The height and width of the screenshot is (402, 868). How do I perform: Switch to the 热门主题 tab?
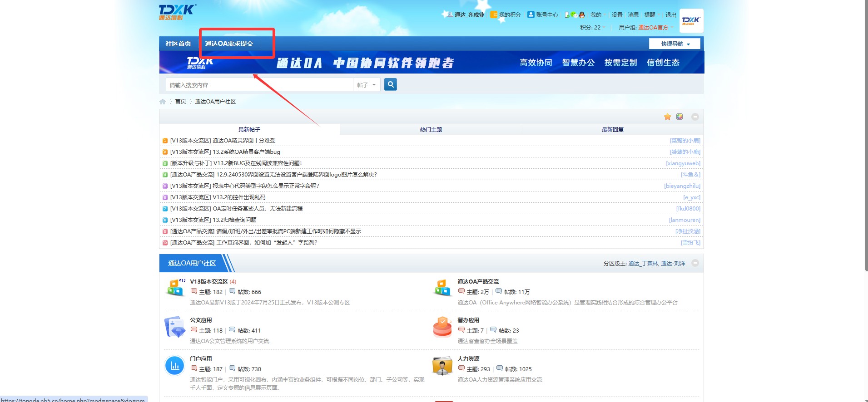431,129
